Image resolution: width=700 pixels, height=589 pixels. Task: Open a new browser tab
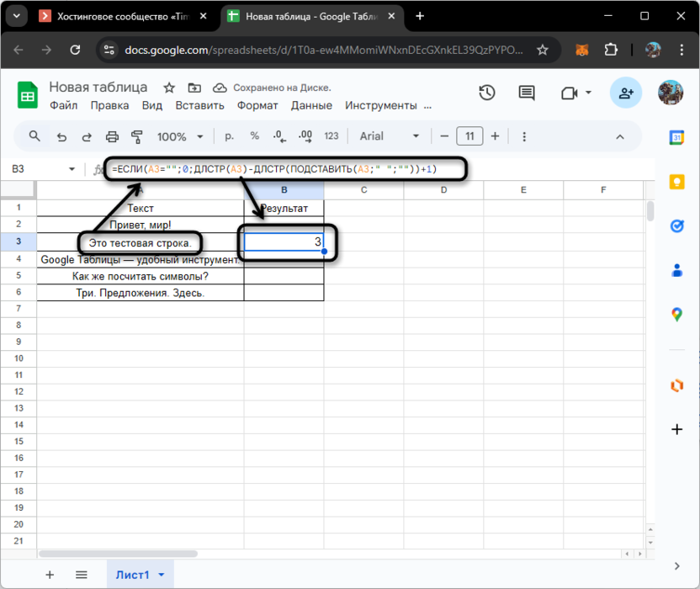420,16
